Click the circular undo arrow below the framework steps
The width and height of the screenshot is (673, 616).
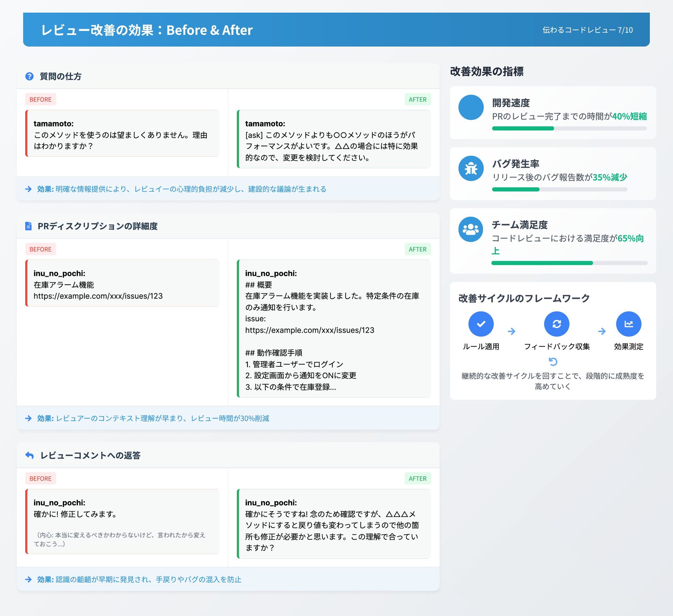coord(553,361)
